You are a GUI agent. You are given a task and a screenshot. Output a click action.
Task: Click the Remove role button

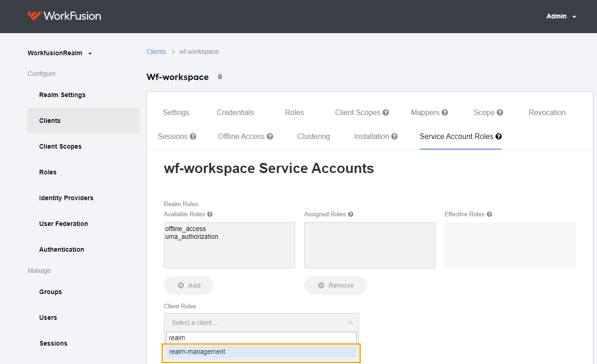coord(336,285)
